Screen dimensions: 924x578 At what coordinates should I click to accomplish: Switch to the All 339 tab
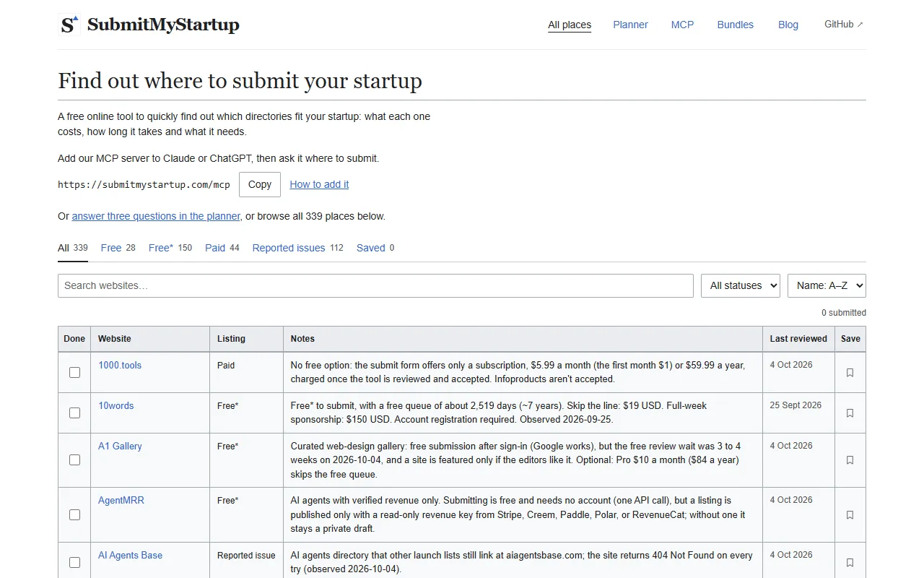click(73, 248)
